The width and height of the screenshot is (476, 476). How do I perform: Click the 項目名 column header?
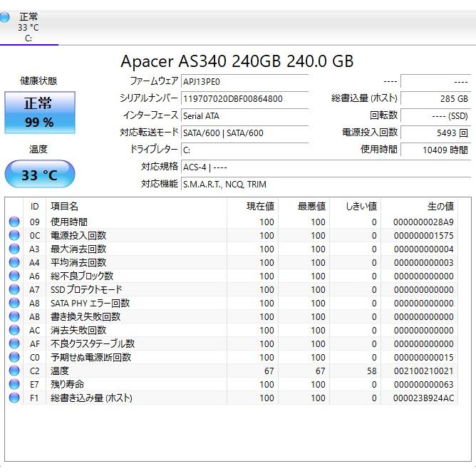click(x=136, y=207)
